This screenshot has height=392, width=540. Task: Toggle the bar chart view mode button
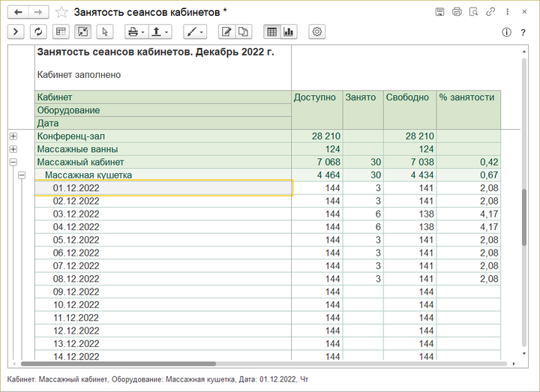(x=289, y=31)
